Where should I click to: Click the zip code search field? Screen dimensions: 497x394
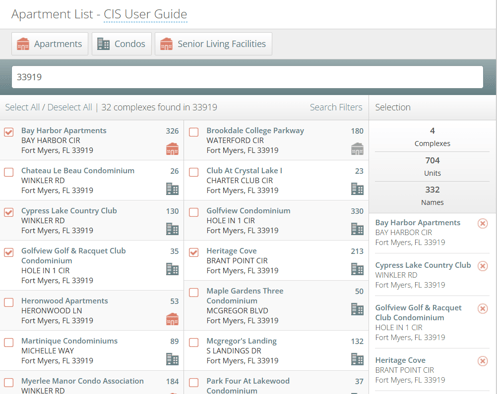click(247, 77)
